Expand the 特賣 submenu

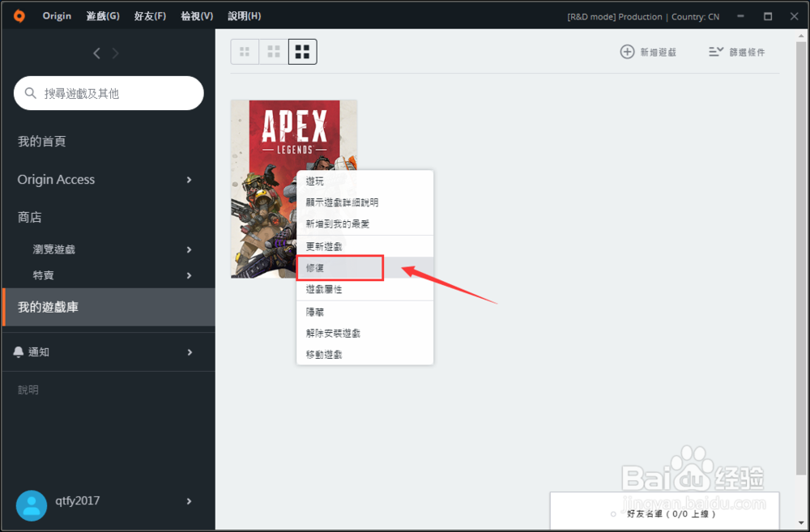point(189,275)
